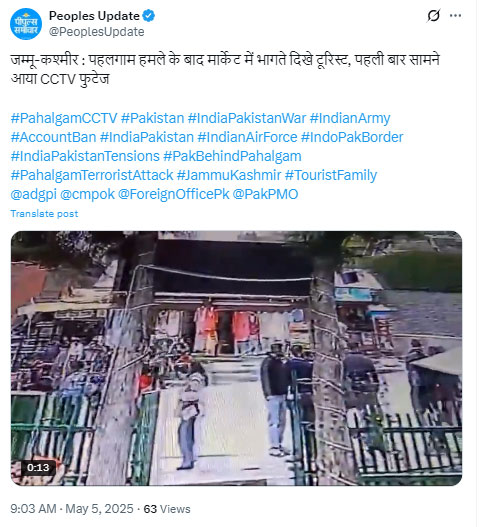Open the #PahalgamCCTV hashtag

click(x=64, y=118)
